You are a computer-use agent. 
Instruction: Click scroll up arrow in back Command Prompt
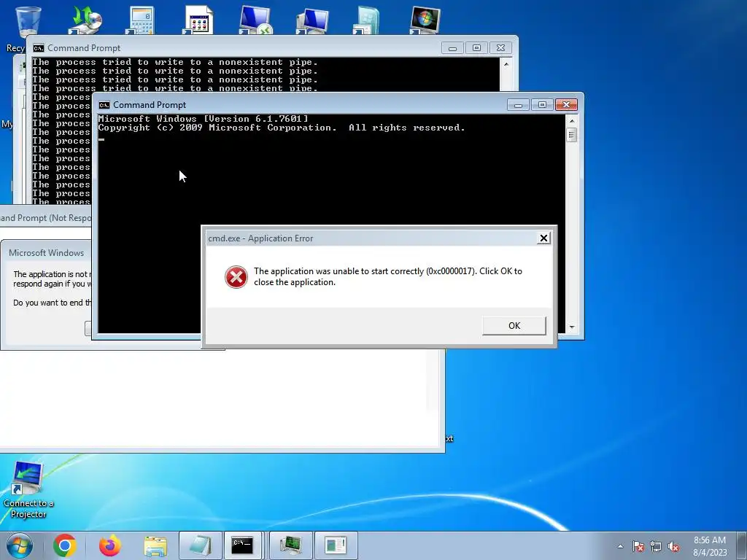click(x=506, y=64)
